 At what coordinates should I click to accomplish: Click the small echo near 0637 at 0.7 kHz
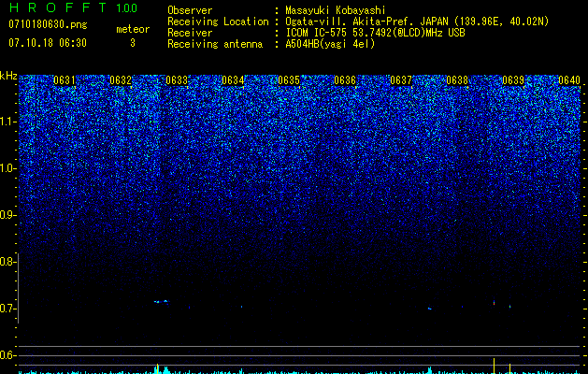coord(430,309)
